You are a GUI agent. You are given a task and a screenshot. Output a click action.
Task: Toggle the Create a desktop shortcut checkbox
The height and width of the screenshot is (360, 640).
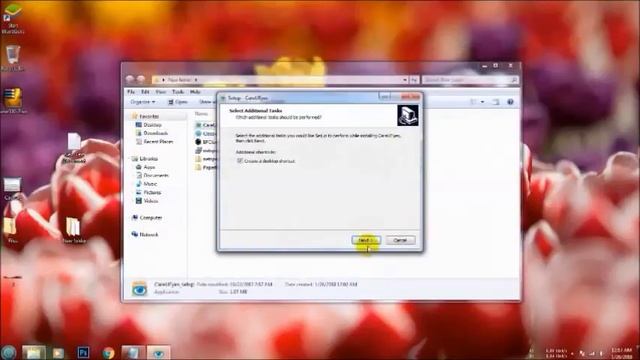coord(240,161)
